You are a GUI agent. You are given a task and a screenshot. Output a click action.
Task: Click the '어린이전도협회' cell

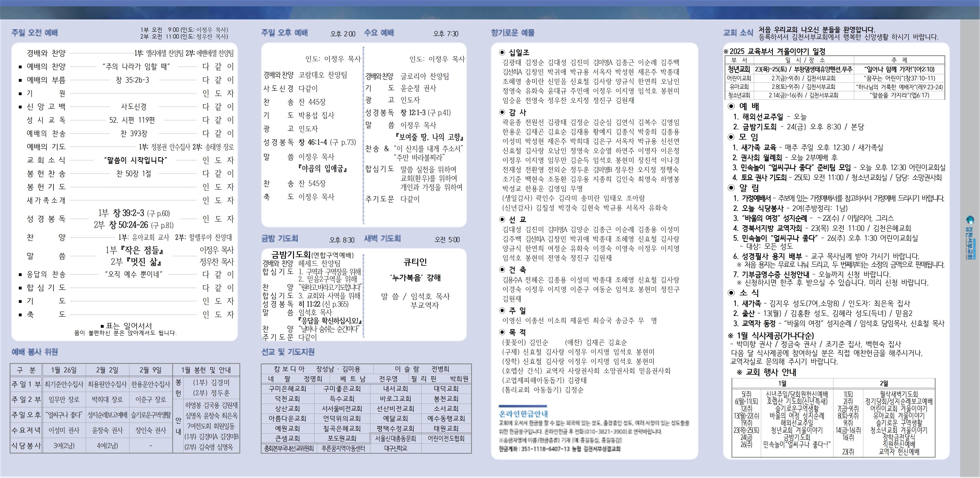446,439
